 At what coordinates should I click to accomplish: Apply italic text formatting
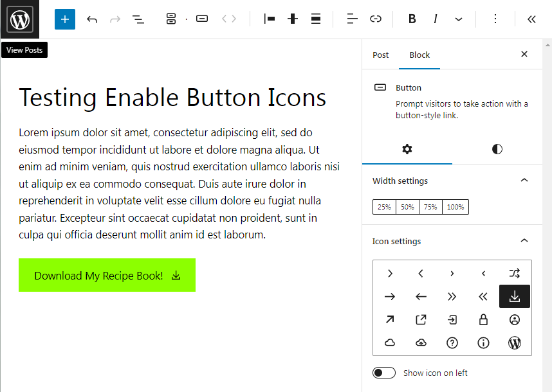[436, 19]
